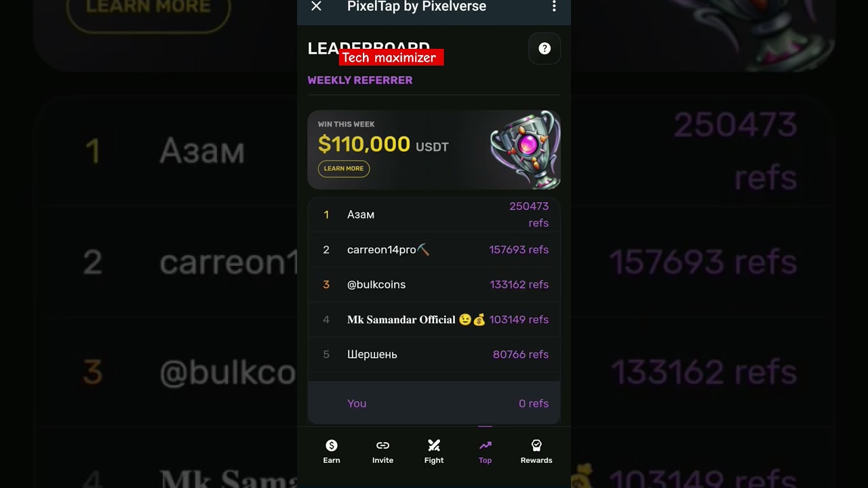Click the trophy cup image
868x488 pixels.
click(525, 150)
